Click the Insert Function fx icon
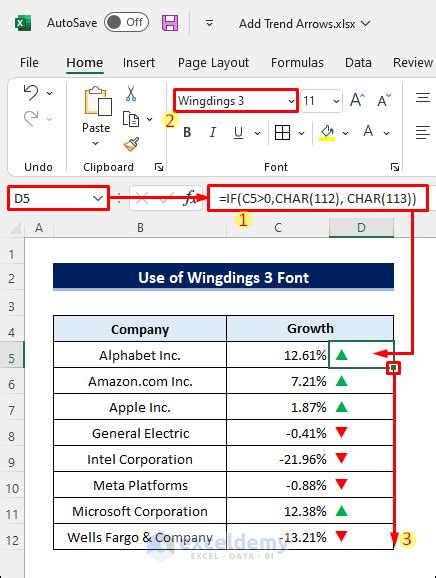Image resolution: width=436 pixels, height=578 pixels. [x=191, y=198]
